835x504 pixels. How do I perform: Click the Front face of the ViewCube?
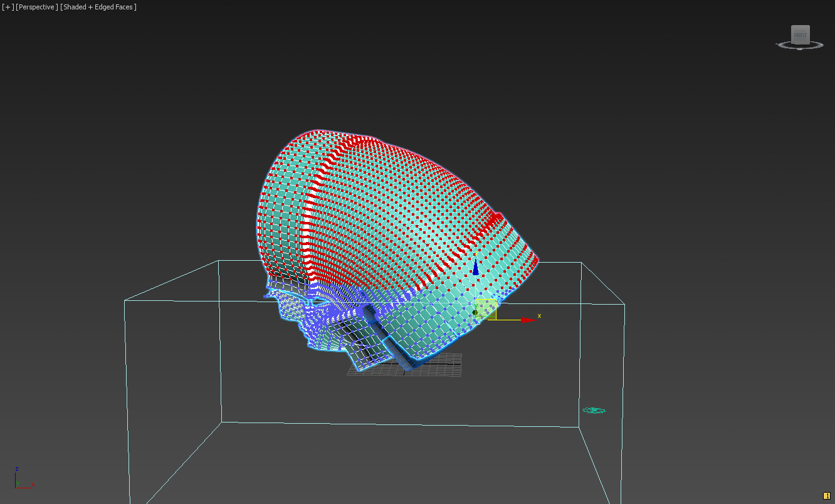tap(800, 35)
